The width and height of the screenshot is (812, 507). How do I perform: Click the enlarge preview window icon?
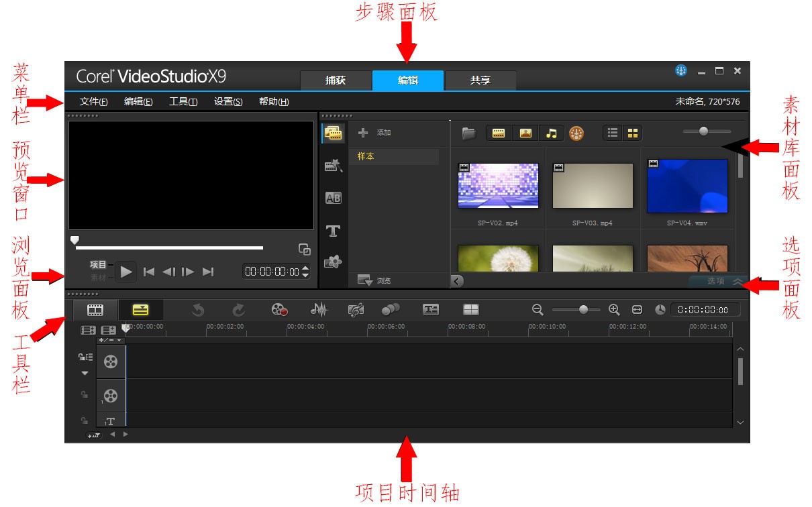click(x=305, y=249)
